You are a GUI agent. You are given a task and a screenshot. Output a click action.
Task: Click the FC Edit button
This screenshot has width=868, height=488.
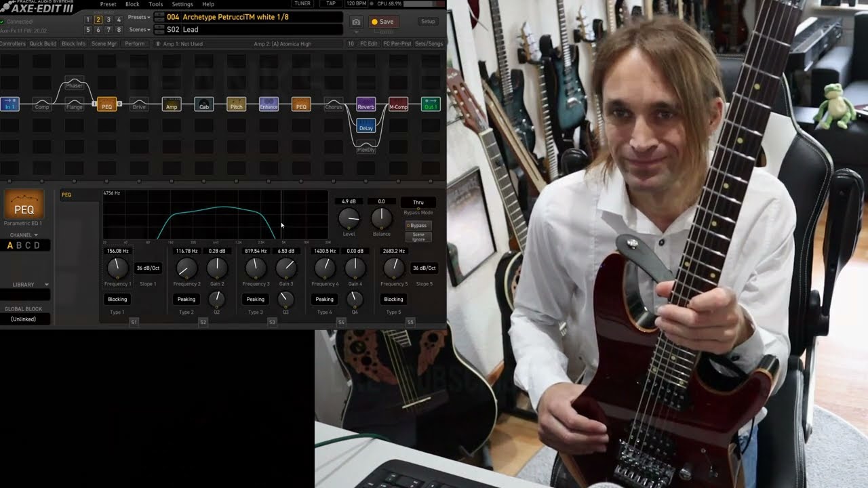coord(368,44)
